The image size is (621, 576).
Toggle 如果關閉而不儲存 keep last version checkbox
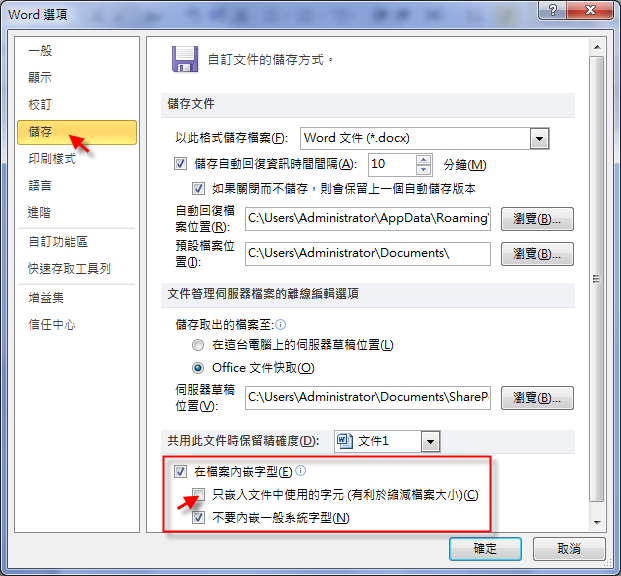tap(198, 188)
